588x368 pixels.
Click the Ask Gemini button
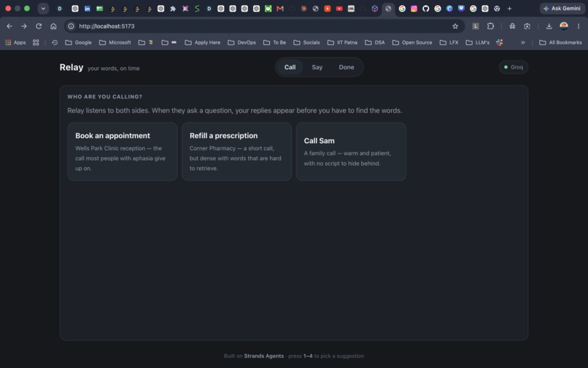coord(562,9)
